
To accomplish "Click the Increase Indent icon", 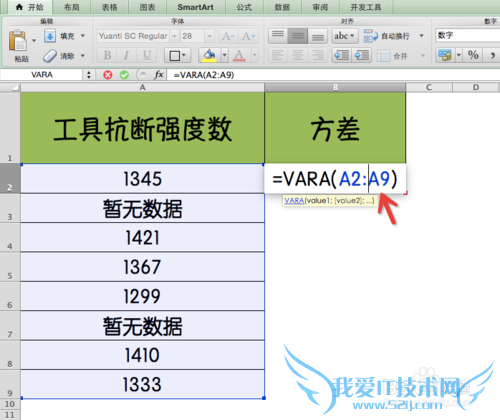I will point(361,55).
